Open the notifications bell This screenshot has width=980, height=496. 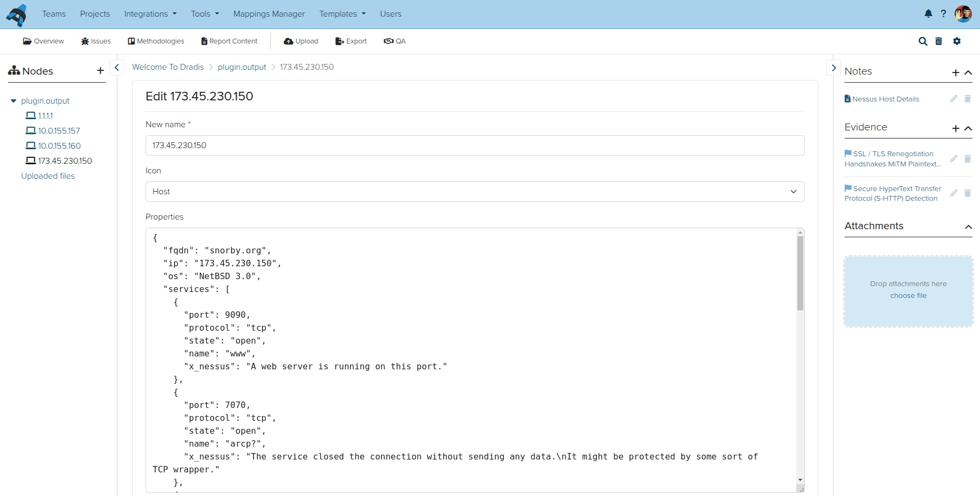click(x=928, y=14)
